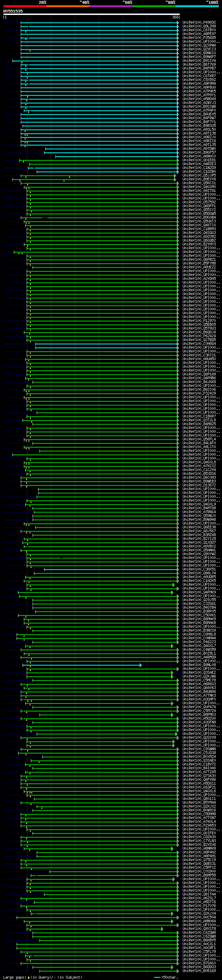Select hit label UniRef100_A9TDW0
Viewport: 222px width, 980px height.
coord(199,149)
